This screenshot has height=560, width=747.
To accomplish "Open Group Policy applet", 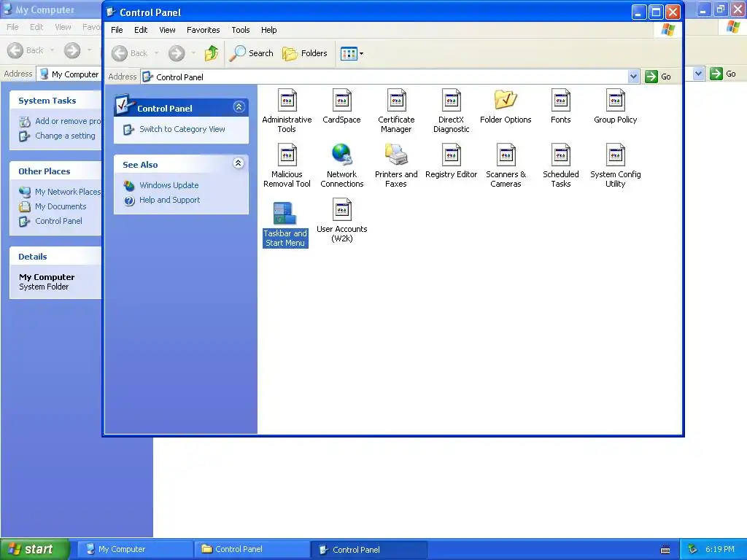I will (616, 106).
